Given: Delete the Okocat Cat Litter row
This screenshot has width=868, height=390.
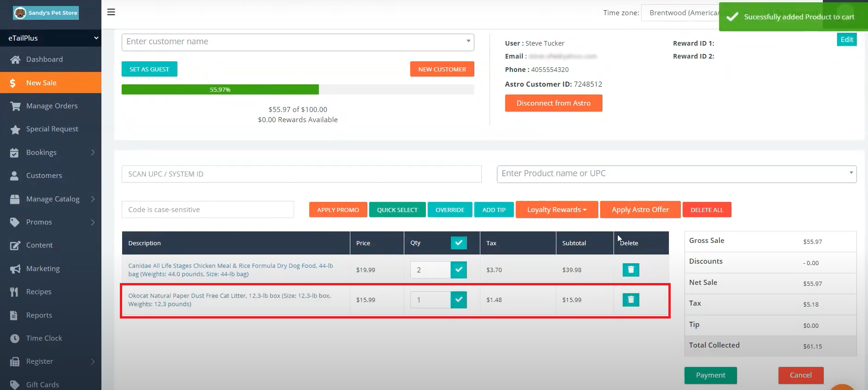Looking at the screenshot, I should coord(631,300).
